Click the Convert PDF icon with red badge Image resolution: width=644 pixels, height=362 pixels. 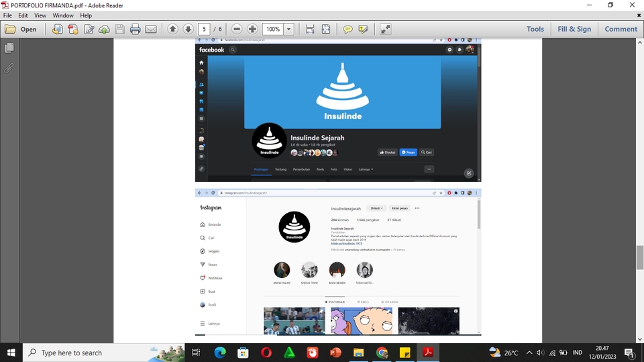tap(73, 29)
